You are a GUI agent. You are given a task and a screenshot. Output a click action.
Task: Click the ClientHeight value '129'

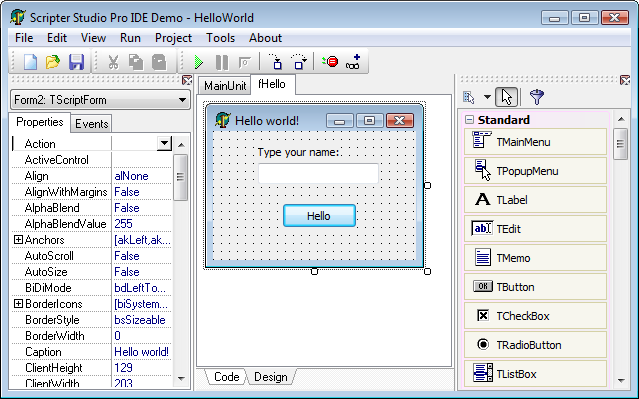click(x=123, y=368)
